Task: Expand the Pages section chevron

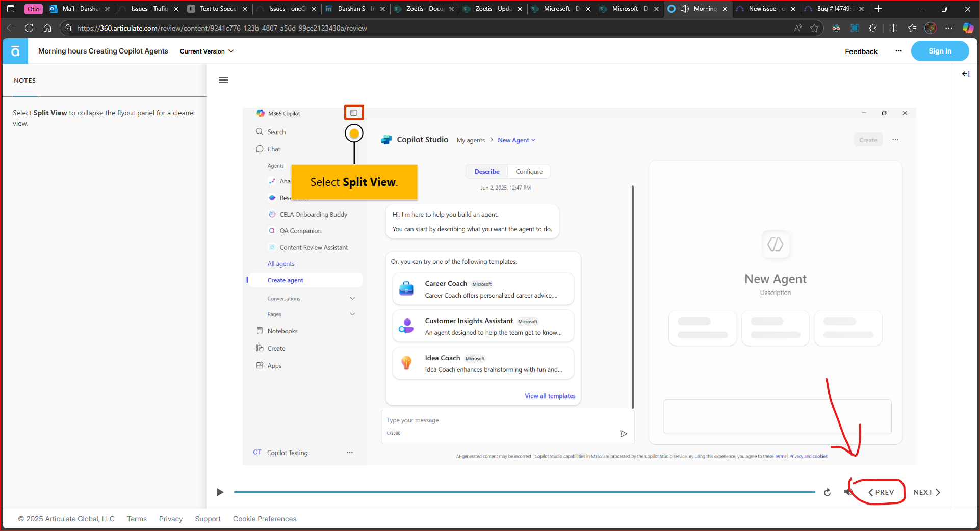Action: click(x=352, y=314)
